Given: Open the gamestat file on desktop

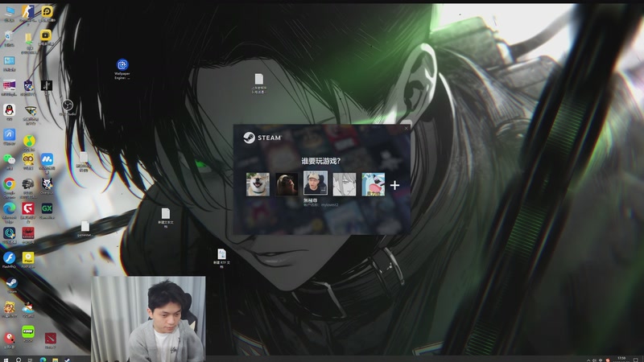Looking at the screenshot, I should [x=85, y=227].
